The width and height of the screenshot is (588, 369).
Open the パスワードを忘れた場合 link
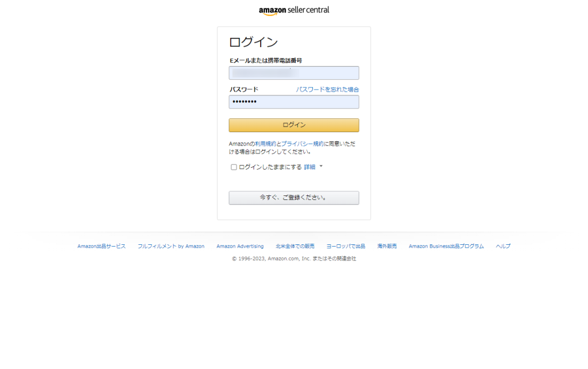tap(327, 90)
